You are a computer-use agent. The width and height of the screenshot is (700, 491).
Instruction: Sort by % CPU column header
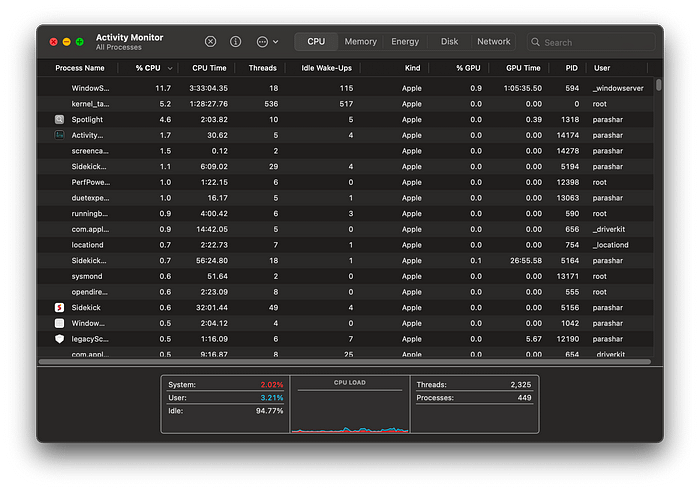(x=148, y=68)
